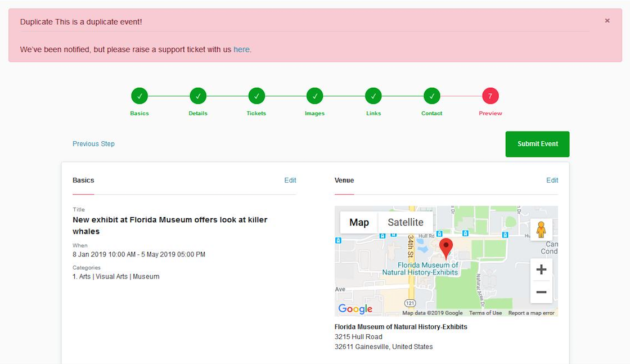Go to the Basics step circle
This screenshot has height=364, width=630.
(139, 96)
